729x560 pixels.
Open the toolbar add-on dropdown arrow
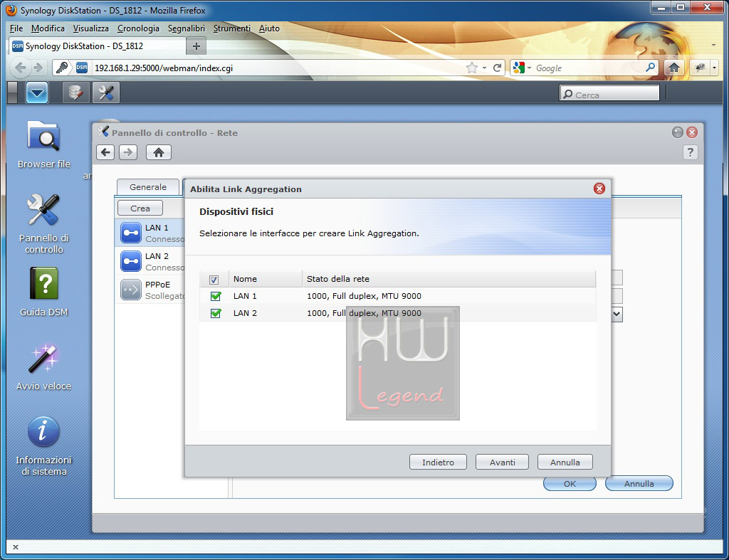pyautogui.click(x=714, y=68)
